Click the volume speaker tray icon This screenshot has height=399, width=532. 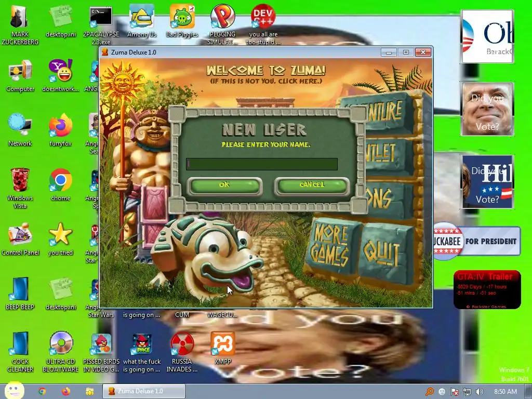(x=479, y=392)
